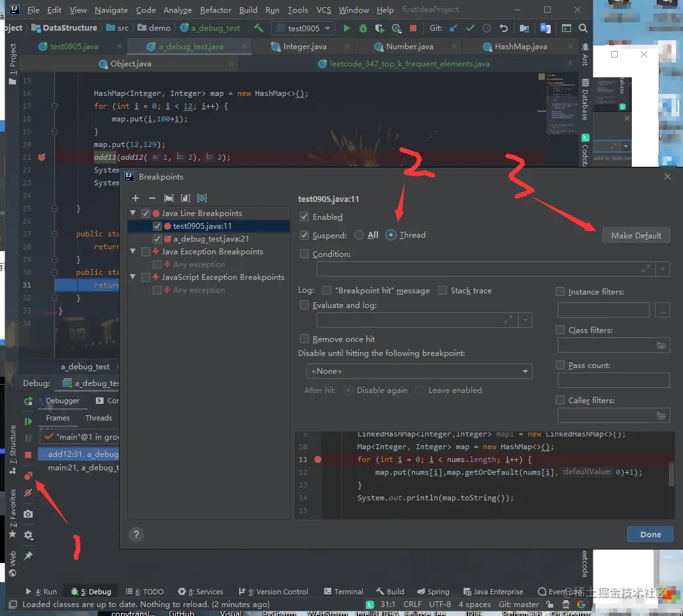Image resolution: width=683 pixels, height=616 pixels.
Task: Click the Done button
Action: coord(650,535)
